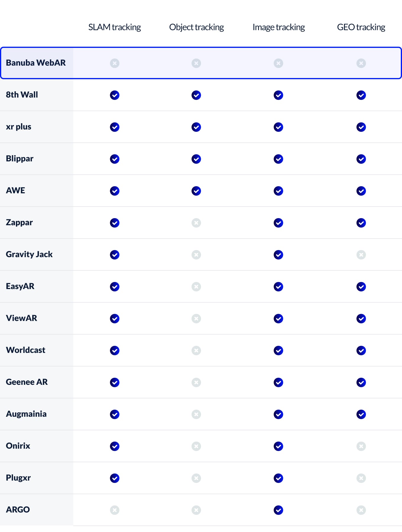Click Banuba WebAR SLAM tracking cross icon
The width and height of the screenshot is (402, 532).
click(x=115, y=63)
